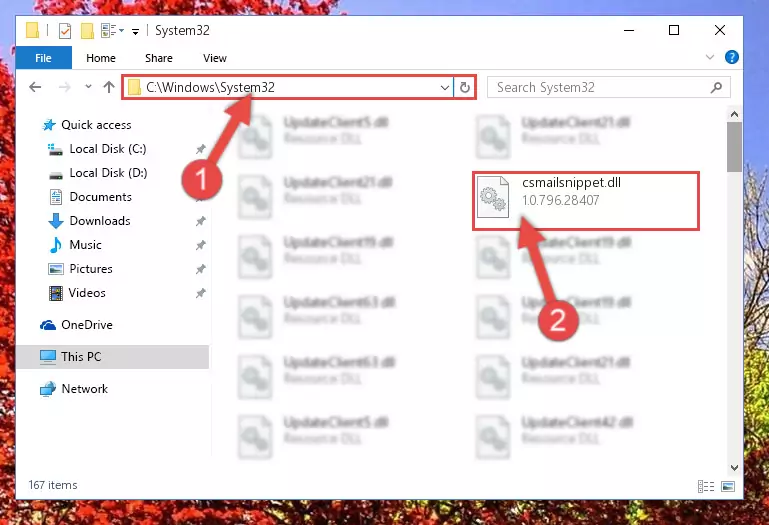Screen dimensions: 769x525
Task: Switch to the Home ribbon tab
Action: [x=101, y=58]
